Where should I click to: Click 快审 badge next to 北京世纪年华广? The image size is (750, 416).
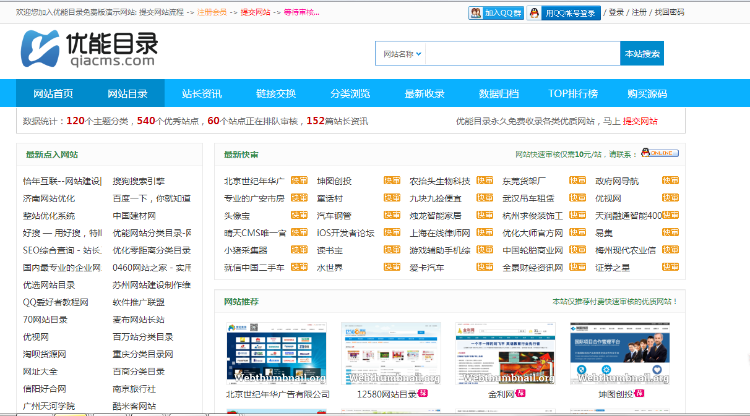[x=299, y=180]
